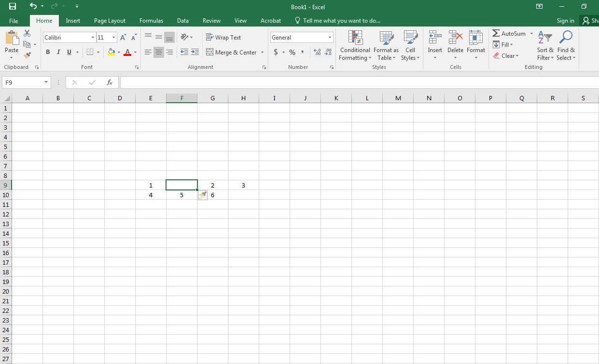Apply Percent Style number format

tap(292, 52)
